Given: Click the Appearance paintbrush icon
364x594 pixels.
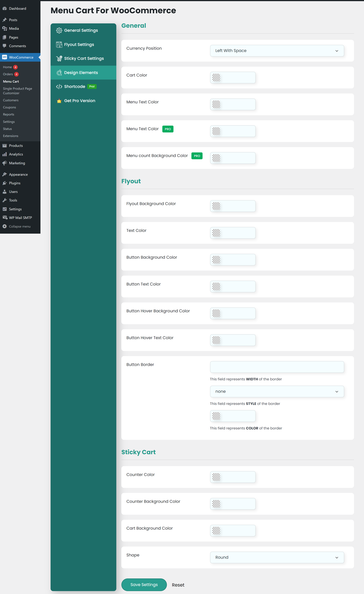Looking at the screenshot, I should pos(4,174).
